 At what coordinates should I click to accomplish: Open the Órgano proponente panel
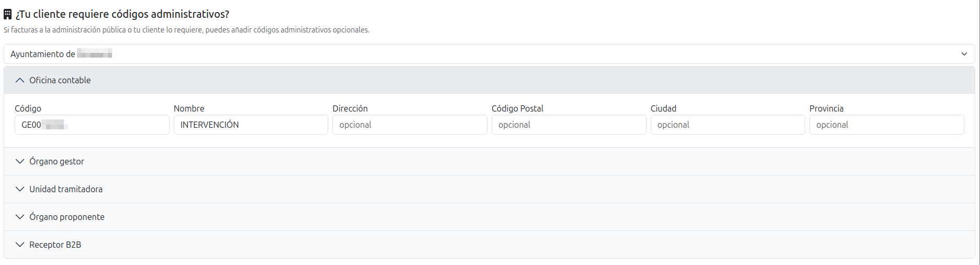67,217
